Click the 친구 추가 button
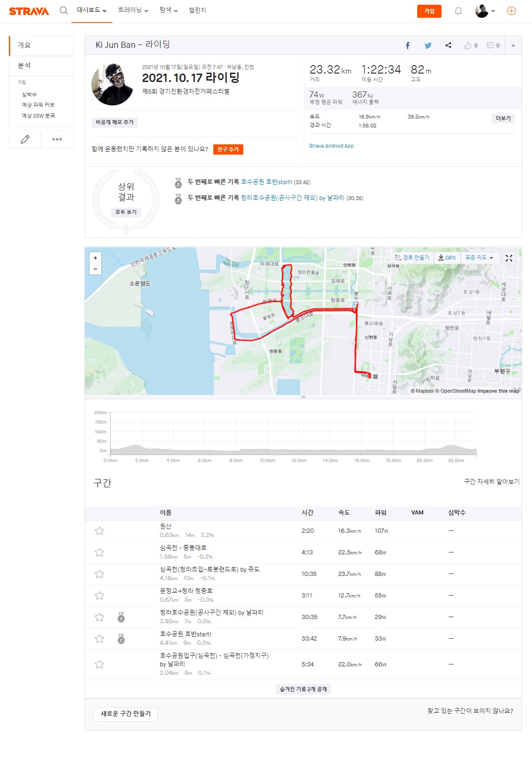Screen dimensions: 532x761 tap(228, 149)
